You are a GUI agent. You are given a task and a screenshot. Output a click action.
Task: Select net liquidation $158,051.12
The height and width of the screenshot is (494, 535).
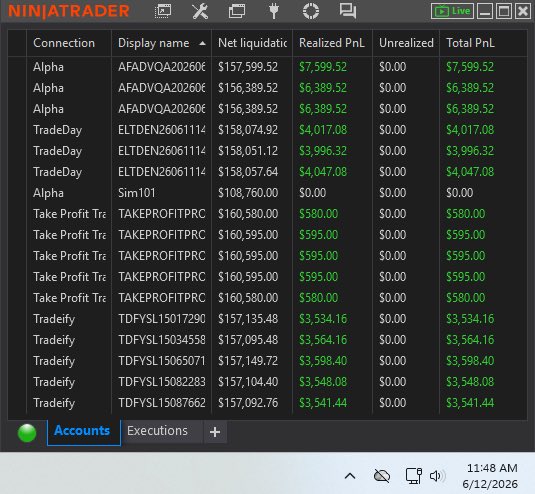pos(248,151)
